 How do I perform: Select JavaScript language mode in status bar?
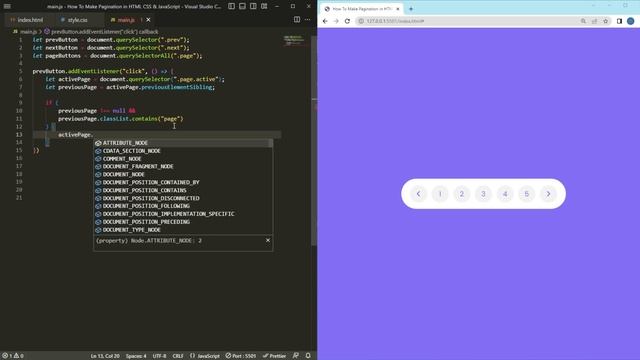click(x=205, y=356)
